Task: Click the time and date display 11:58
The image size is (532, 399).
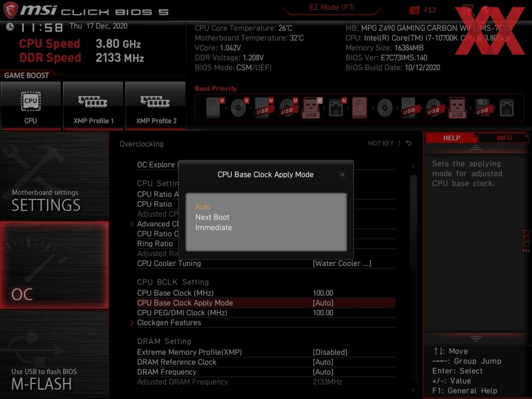Action: 67,27
